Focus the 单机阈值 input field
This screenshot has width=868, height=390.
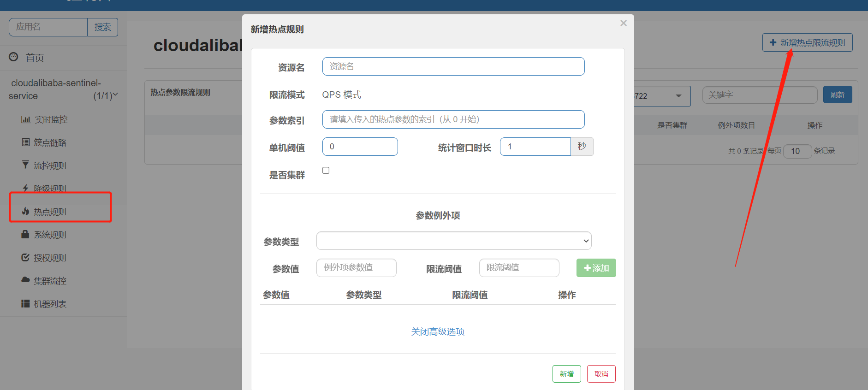point(360,147)
